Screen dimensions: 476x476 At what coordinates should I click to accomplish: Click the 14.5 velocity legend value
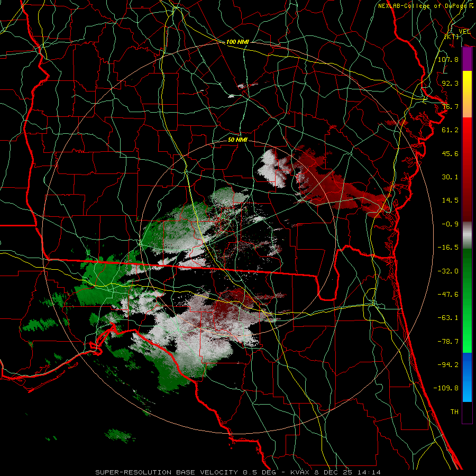coord(450,200)
